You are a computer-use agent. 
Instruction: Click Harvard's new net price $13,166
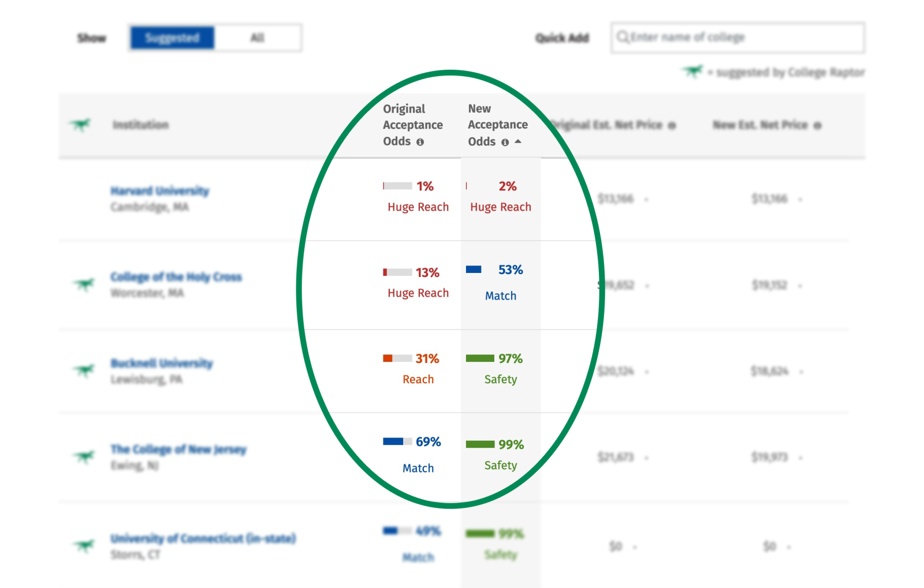769,199
